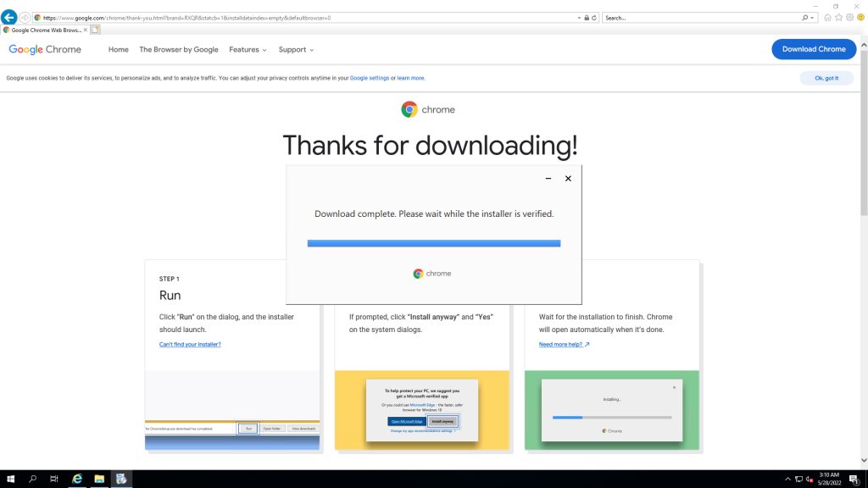This screenshot has width=868, height=488.
Task: Expand the Support dropdown menu
Action: (296, 50)
